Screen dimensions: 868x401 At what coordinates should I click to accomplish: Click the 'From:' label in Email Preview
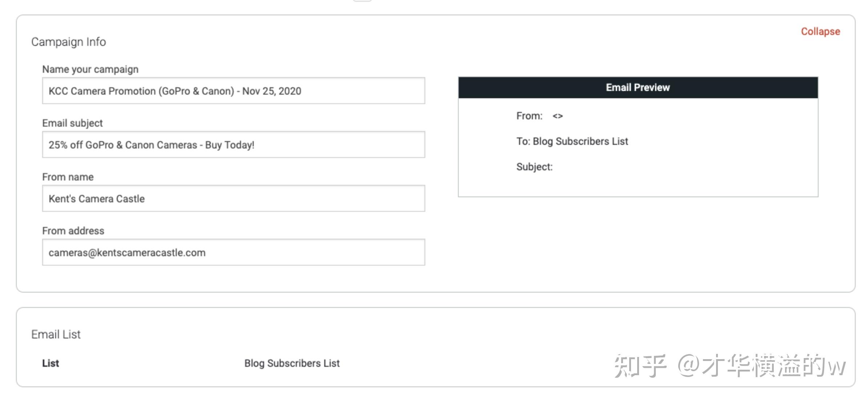[529, 116]
